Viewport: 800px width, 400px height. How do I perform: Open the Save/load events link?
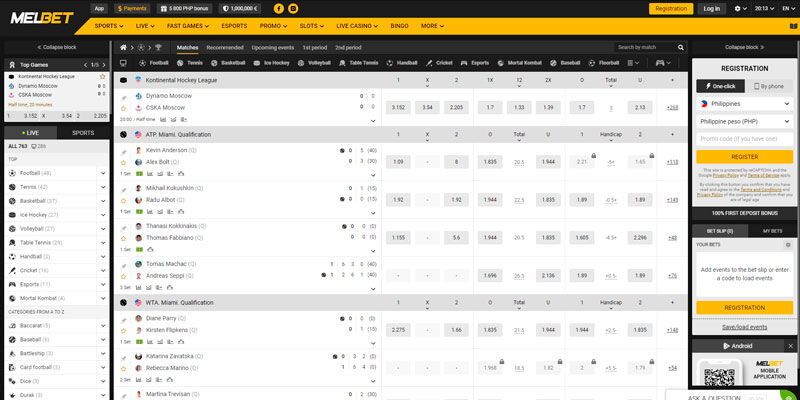point(744,327)
